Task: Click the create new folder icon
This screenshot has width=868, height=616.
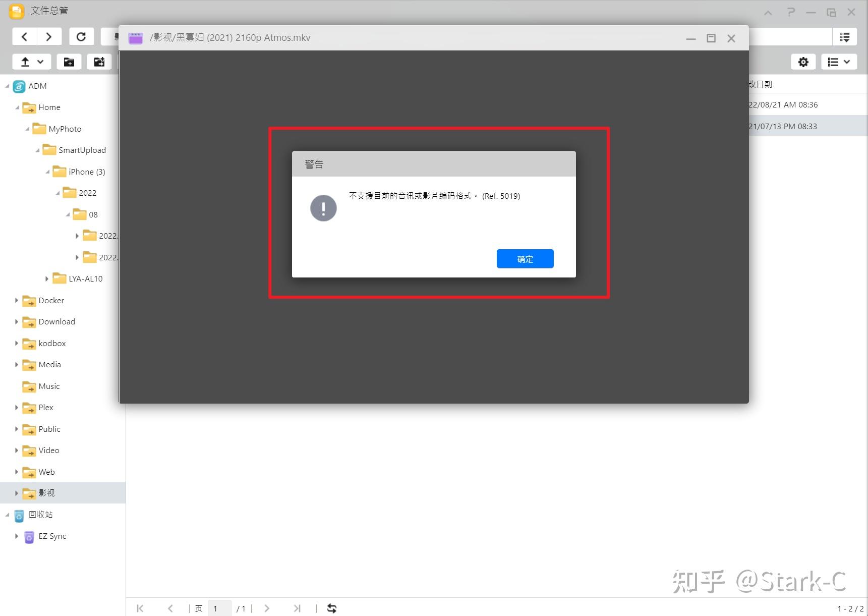Action: (x=69, y=62)
